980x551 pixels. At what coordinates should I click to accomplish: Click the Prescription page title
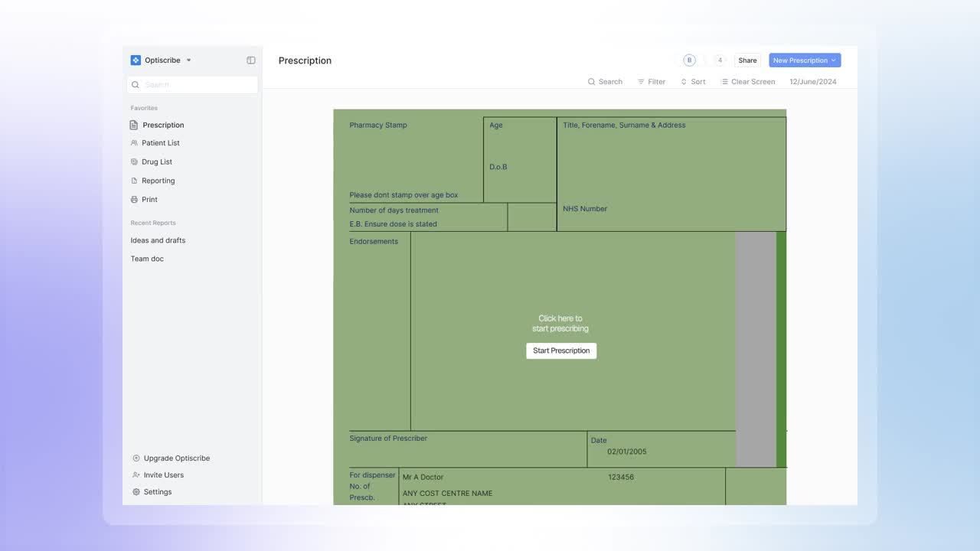tap(305, 60)
